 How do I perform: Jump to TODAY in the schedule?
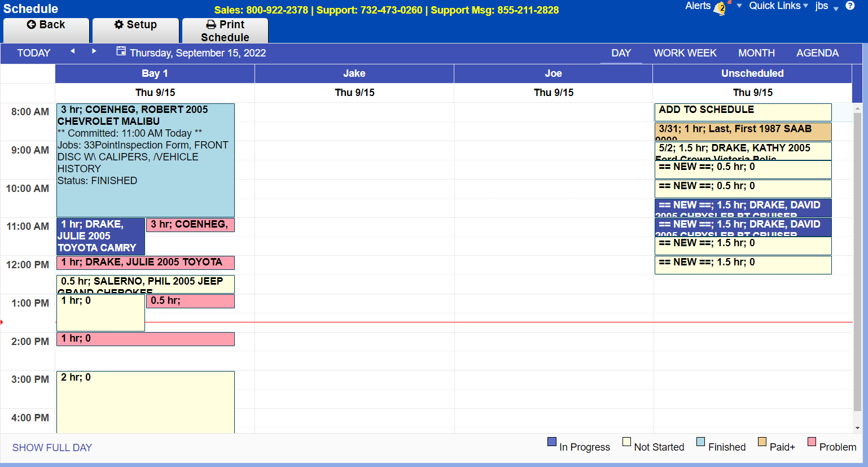(x=34, y=53)
